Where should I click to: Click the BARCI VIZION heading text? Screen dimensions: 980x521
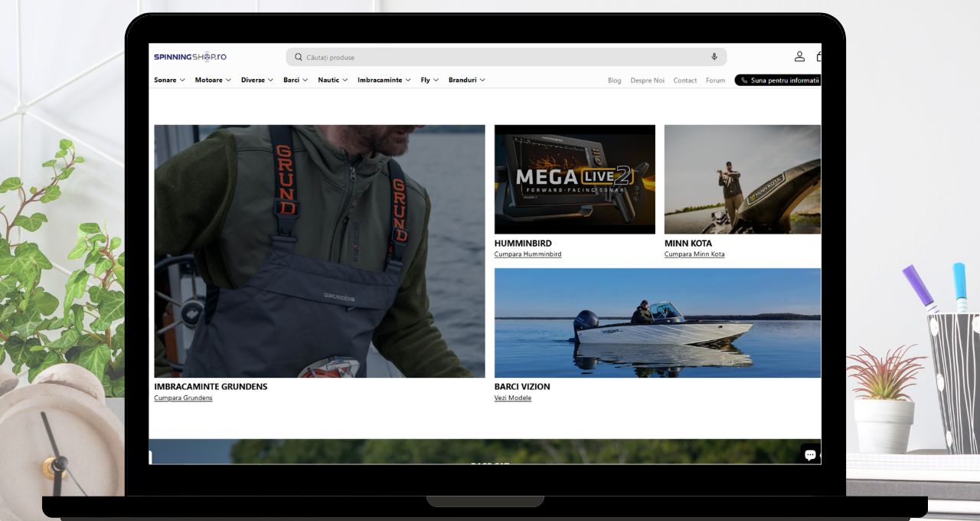pyautogui.click(x=522, y=387)
